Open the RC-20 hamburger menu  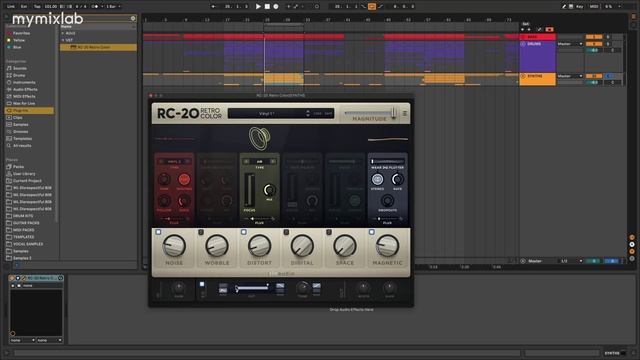click(404, 113)
